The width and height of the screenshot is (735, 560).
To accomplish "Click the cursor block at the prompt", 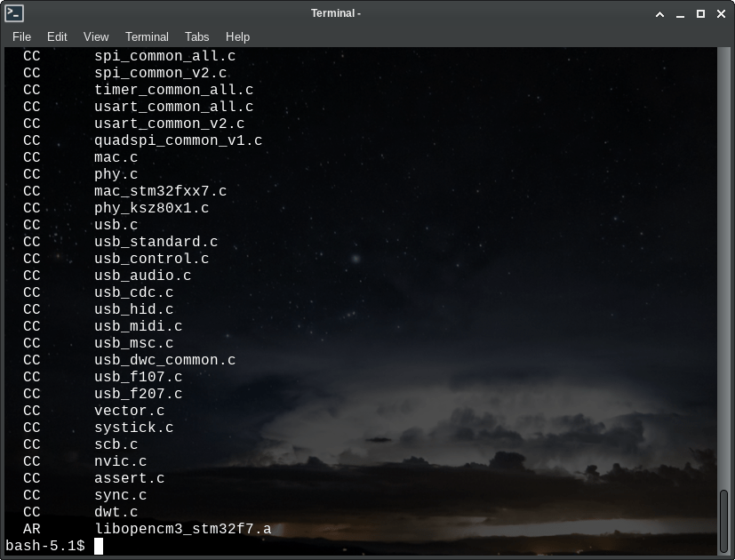I will pos(99,546).
